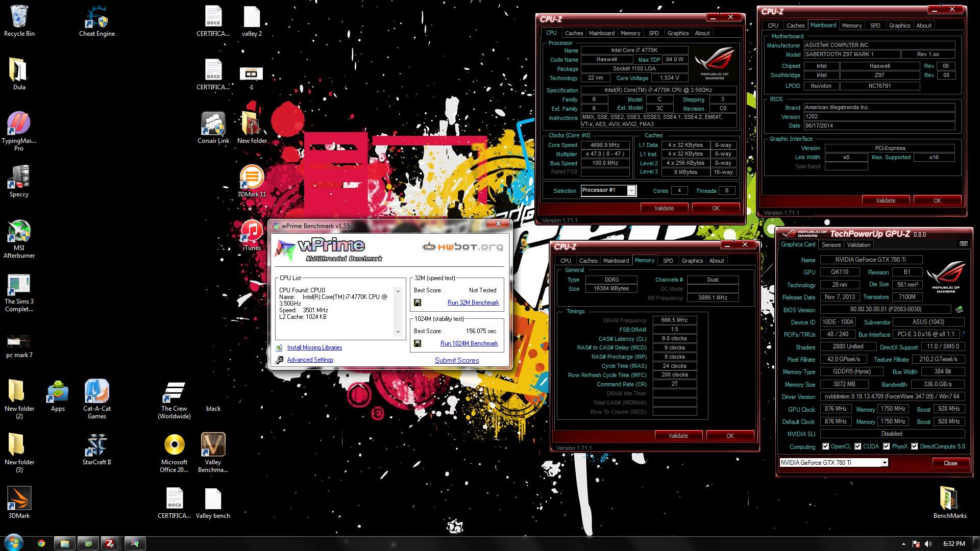The width and height of the screenshot is (980, 551).
Task: Click the floppy save icon for 1024M score
Action: point(418,343)
